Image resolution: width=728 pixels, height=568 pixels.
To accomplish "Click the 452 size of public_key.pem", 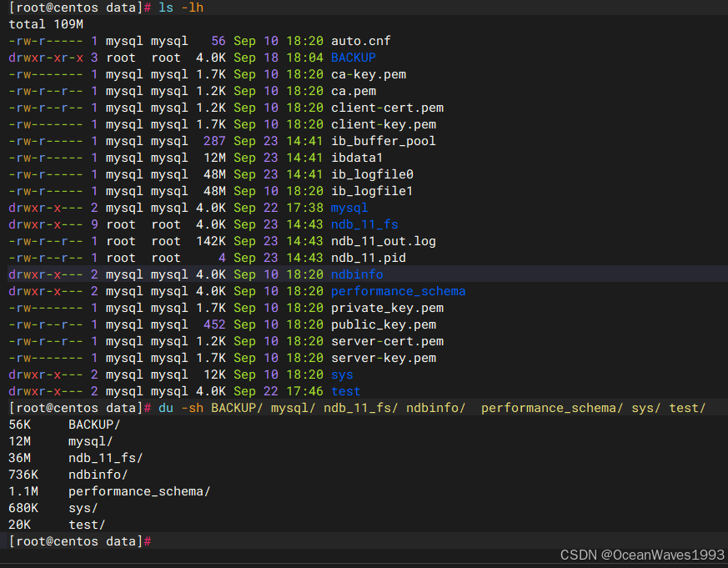I will [x=214, y=324].
